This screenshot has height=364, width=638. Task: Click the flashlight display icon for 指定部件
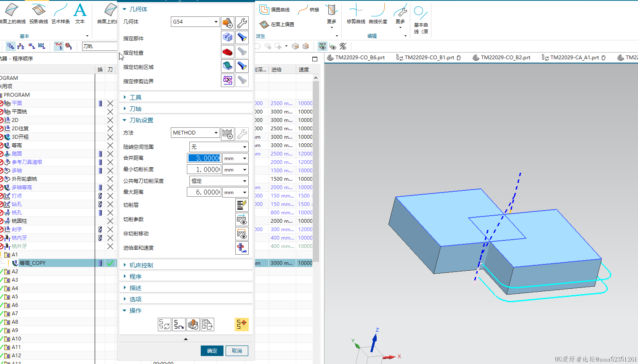pos(242,37)
